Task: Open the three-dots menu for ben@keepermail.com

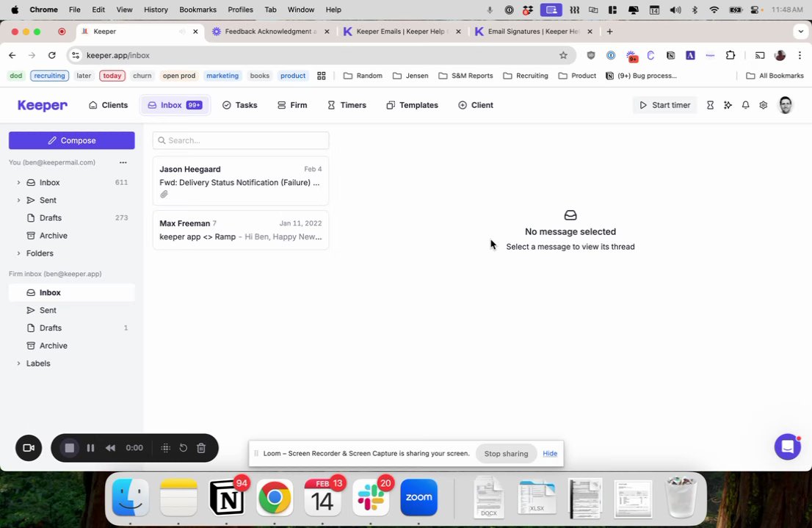Action: (123, 163)
